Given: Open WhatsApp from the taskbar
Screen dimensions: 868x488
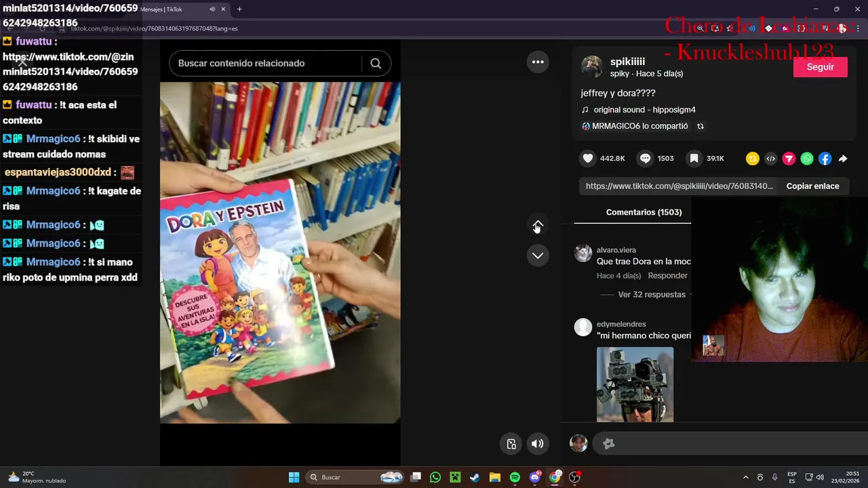Looking at the screenshot, I should click(x=435, y=477).
